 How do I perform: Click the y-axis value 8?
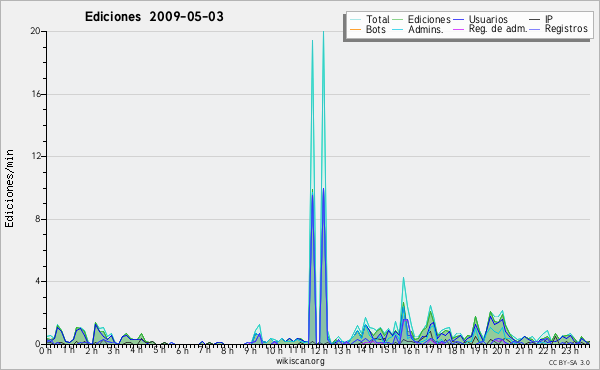38,219
